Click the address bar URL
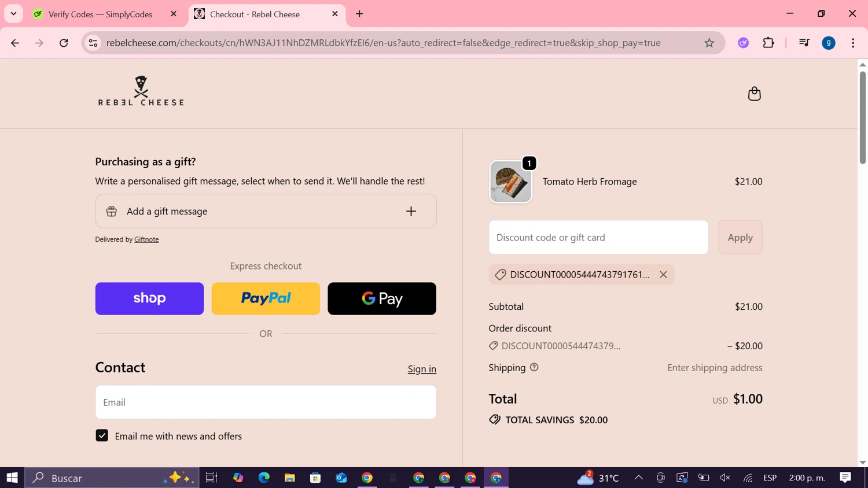 (x=383, y=43)
